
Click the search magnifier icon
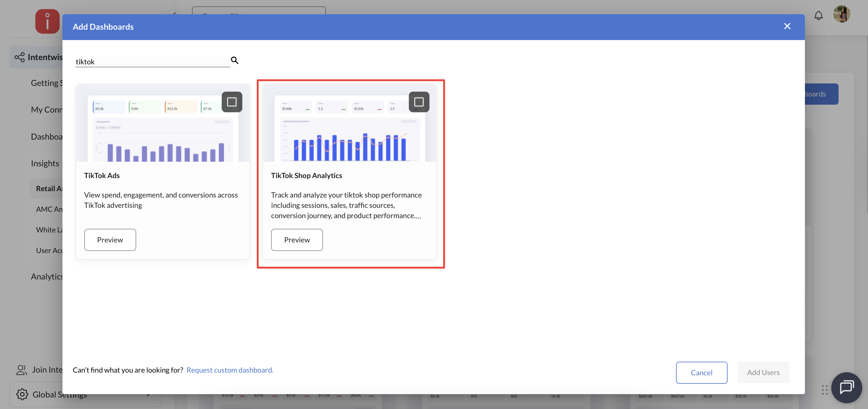point(234,60)
